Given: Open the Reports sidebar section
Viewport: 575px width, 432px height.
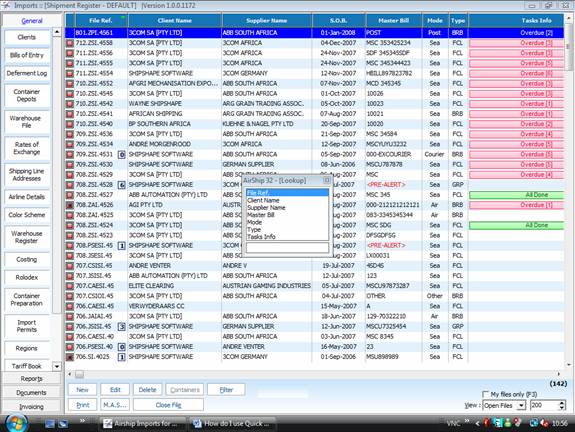Looking at the screenshot, I should (x=31, y=378).
